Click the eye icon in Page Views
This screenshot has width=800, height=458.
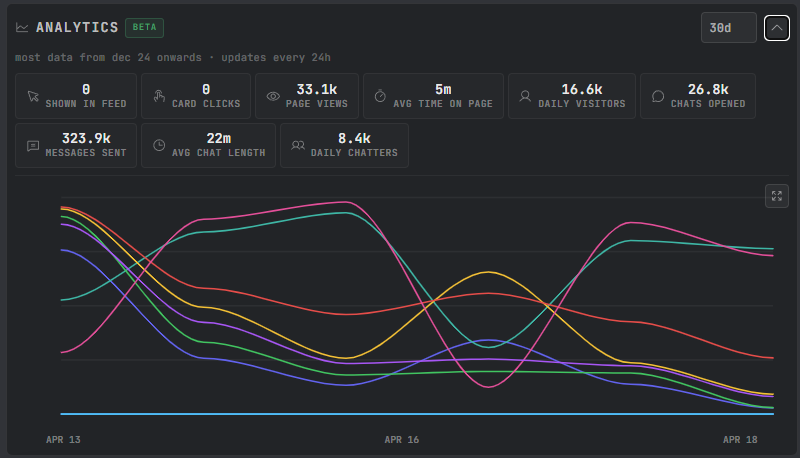[x=273, y=96]
